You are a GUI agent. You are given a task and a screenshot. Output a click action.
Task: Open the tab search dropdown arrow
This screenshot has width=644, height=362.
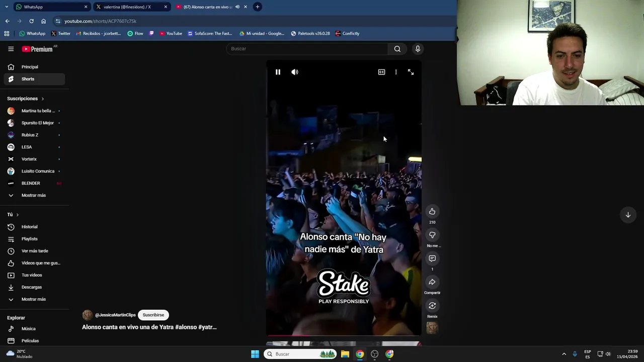[7, 7]
